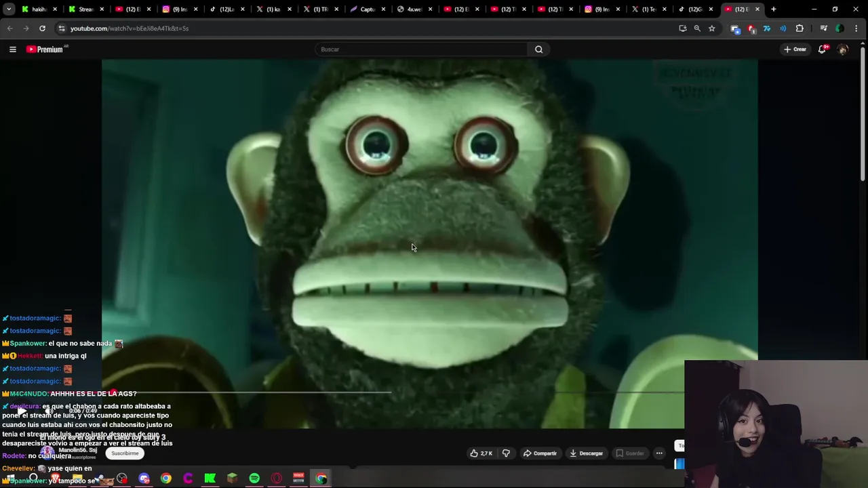Open the channel avatar beside Suscribirme
Screen dimensions: 868x488
(x=46, y=453)
